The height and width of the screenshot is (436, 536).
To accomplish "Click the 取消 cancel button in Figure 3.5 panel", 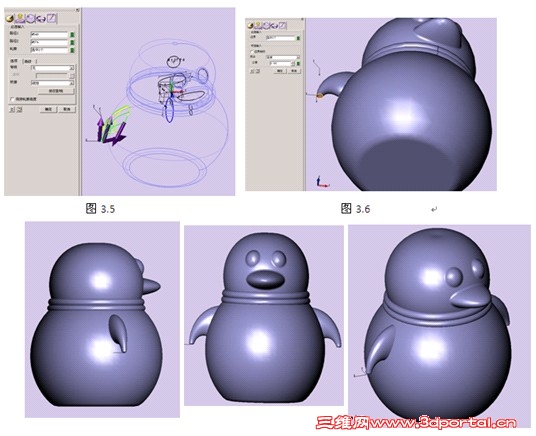I will click(x=67, y=109).
